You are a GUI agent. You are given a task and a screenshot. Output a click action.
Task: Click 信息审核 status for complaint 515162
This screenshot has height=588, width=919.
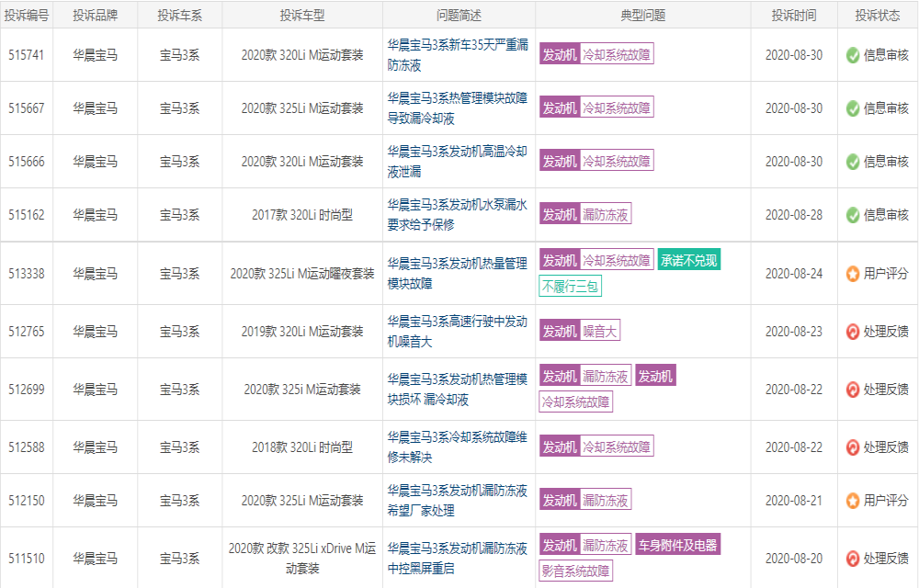tap(886, 215)
